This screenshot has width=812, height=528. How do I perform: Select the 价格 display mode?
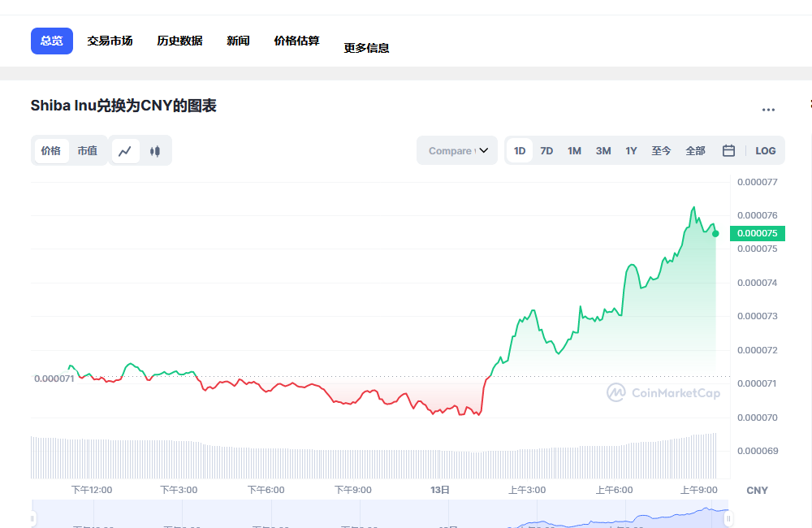50,150
